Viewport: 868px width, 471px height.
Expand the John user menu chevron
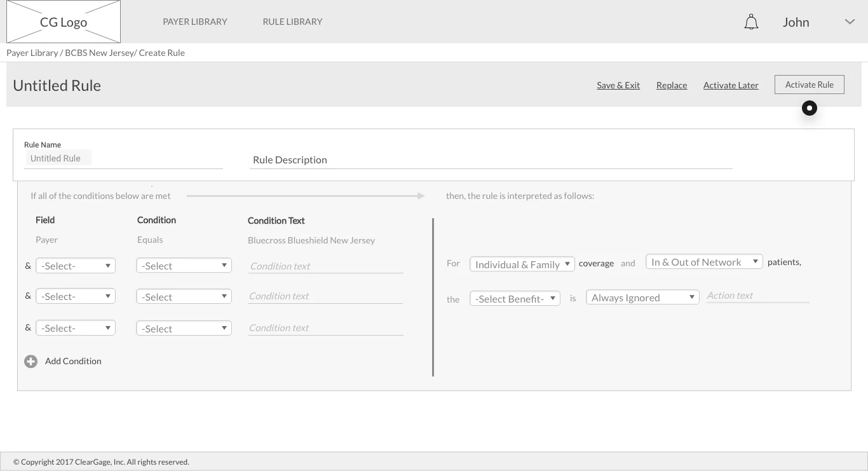850,22
